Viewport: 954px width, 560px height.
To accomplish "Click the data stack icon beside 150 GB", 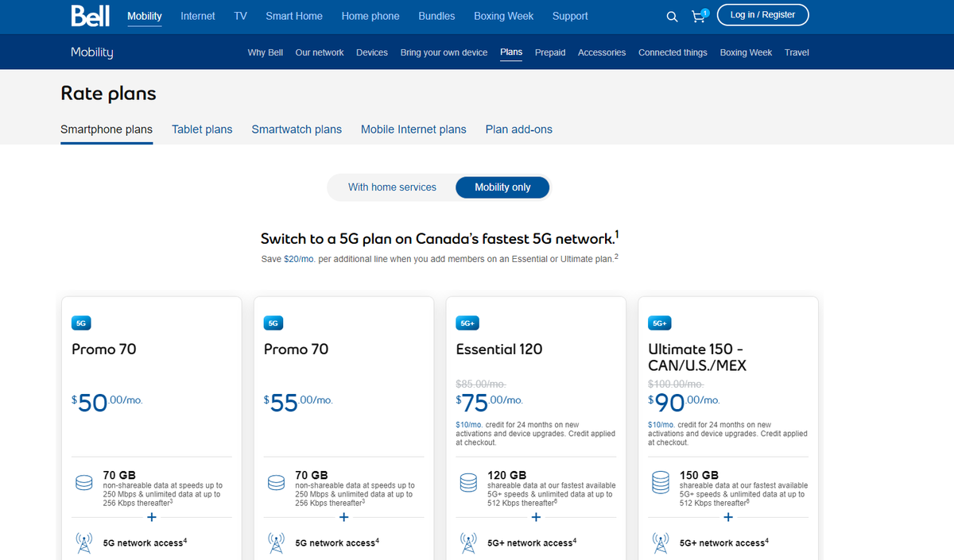I will point(661,482).
